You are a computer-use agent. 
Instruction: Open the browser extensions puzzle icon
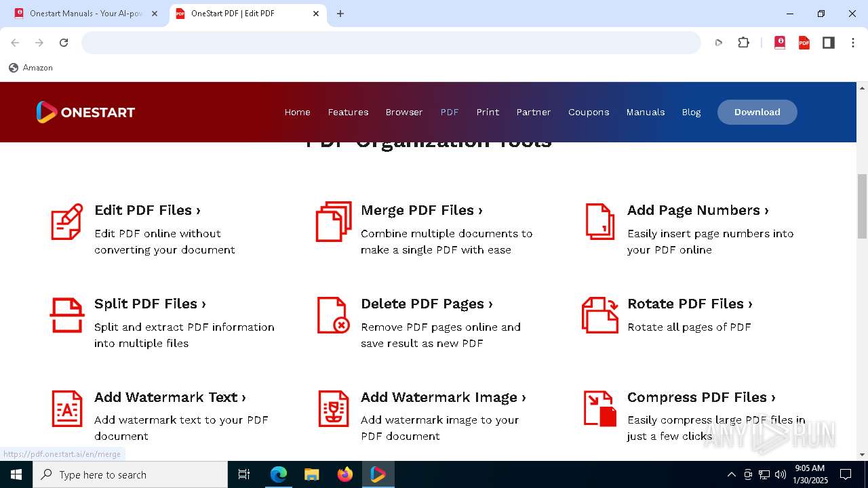(743, 43)
